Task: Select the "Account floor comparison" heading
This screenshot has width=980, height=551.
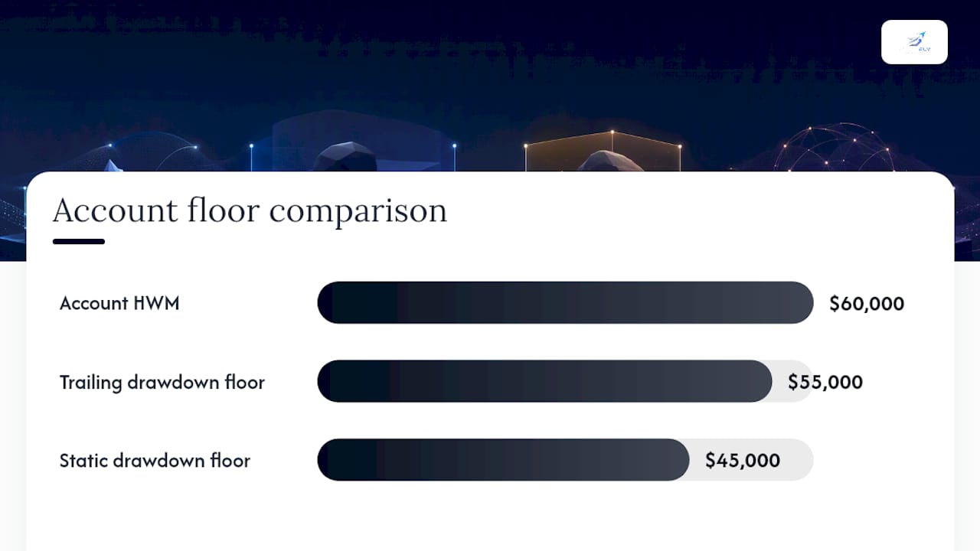Action: click(x=250, y=210)
